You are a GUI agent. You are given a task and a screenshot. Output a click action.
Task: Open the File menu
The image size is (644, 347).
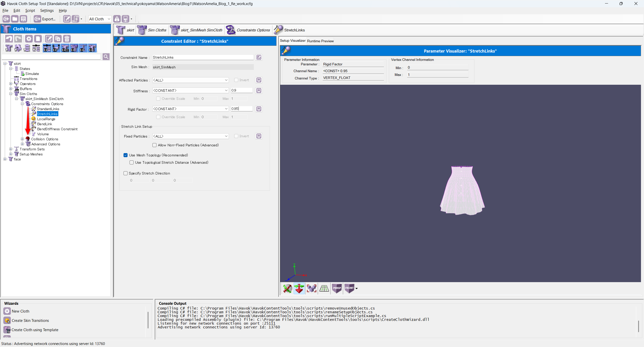point(5,10)
